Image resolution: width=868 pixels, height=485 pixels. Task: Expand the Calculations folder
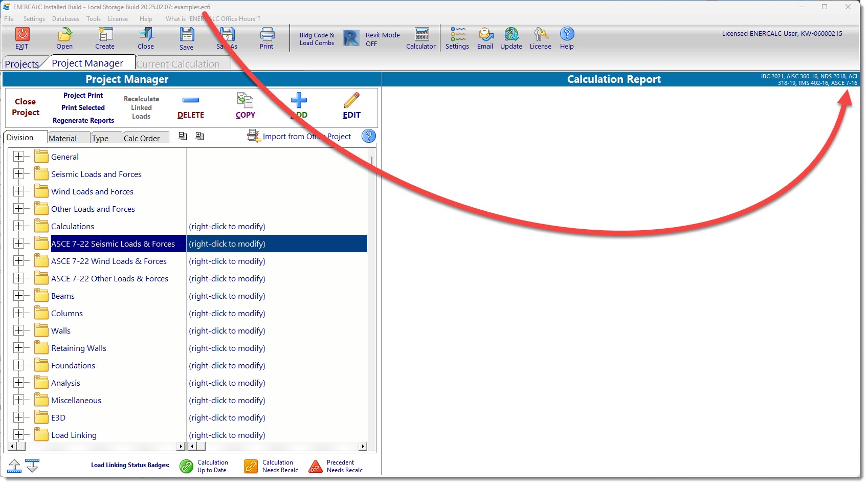pos(18,226)
